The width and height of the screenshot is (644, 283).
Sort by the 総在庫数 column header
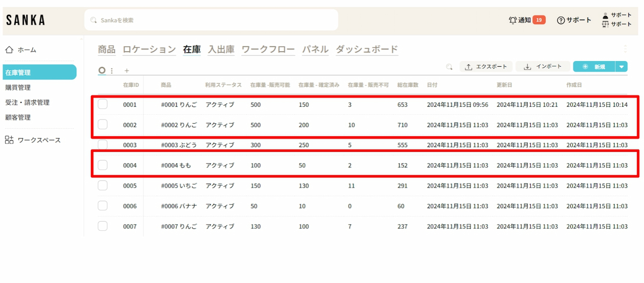tap(407, 85)
